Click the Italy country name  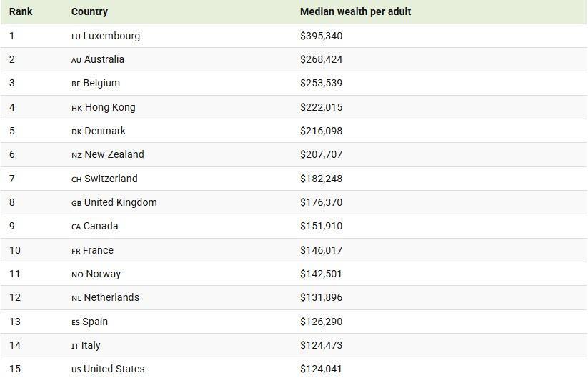[x=91, y=345]
